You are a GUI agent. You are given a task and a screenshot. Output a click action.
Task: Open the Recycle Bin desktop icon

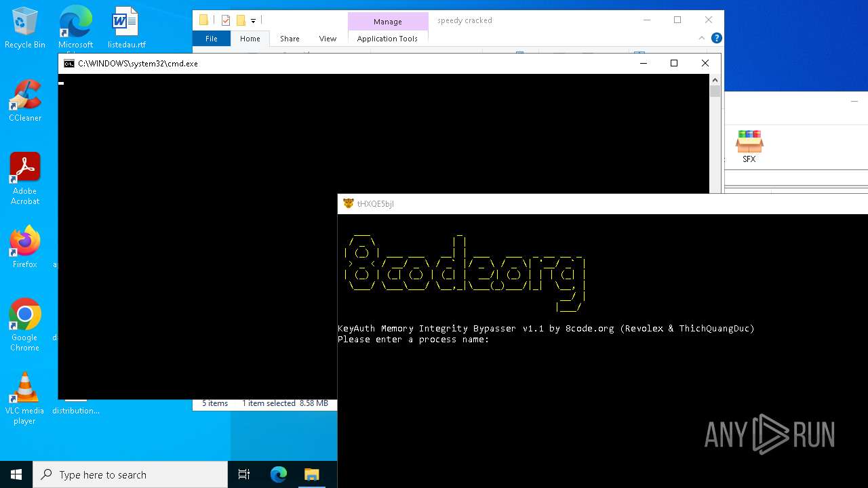click(x=25, y=28)
